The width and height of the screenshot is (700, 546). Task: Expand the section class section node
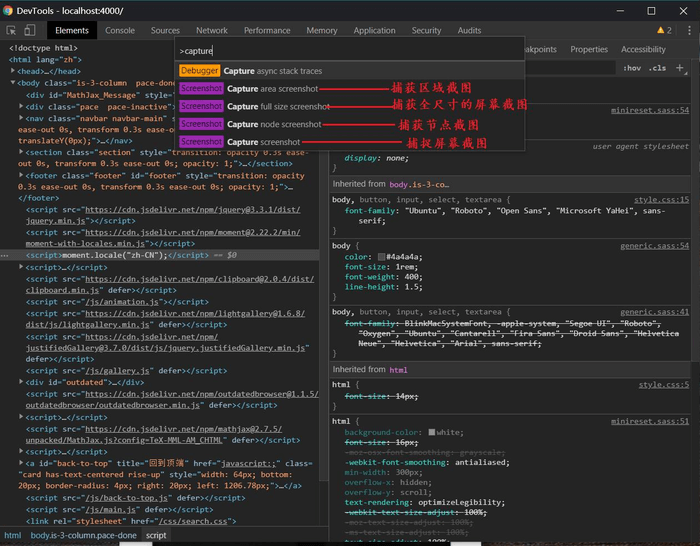21,152
